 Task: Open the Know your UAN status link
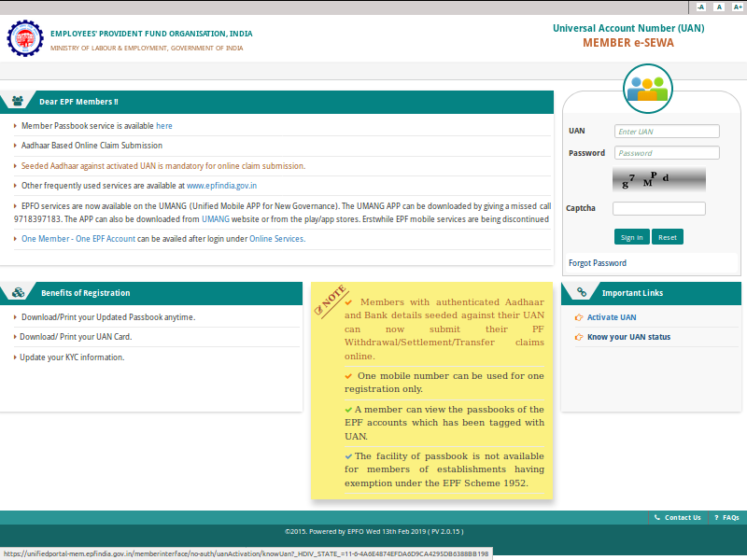tap(627, 337)
